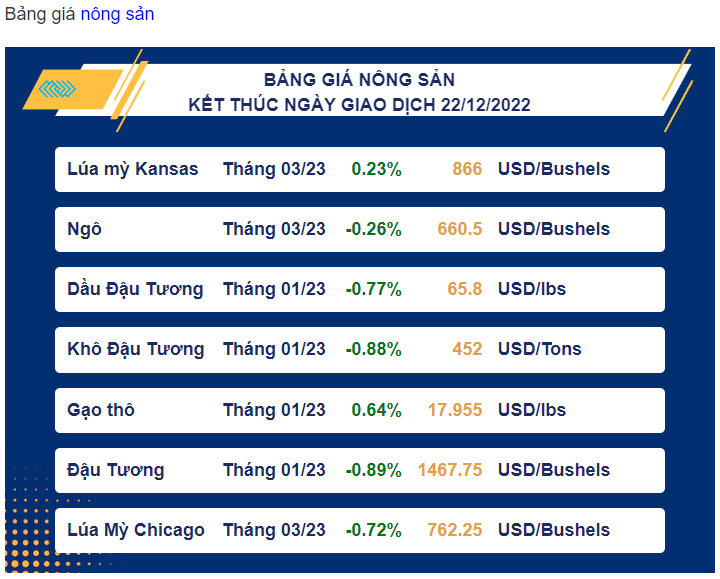This screenshot has width=720, height=579.
Task: Click the -0.26% change for Ngô
Action: [374, 229]
